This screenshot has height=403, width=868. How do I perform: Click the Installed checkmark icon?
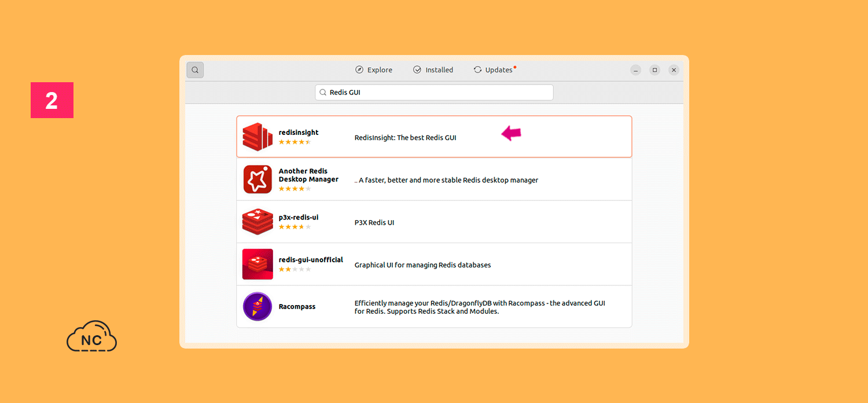417,70
